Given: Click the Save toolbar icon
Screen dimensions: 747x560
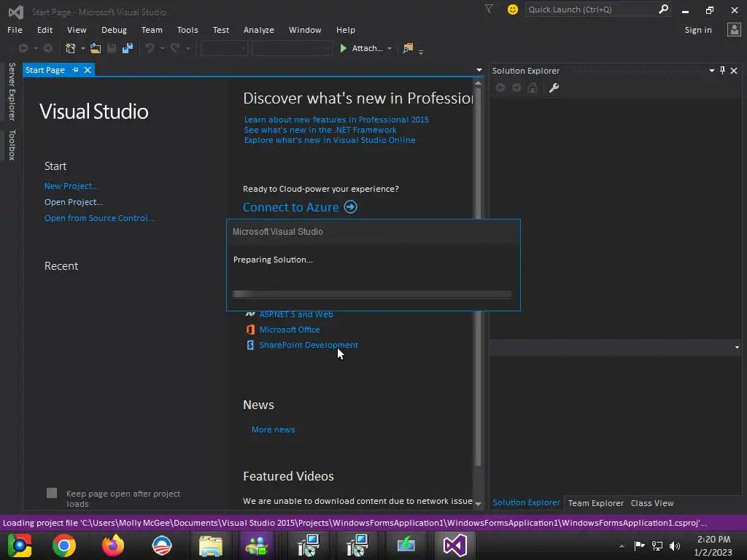Looking at the screenshot, I should pos(112,48).
